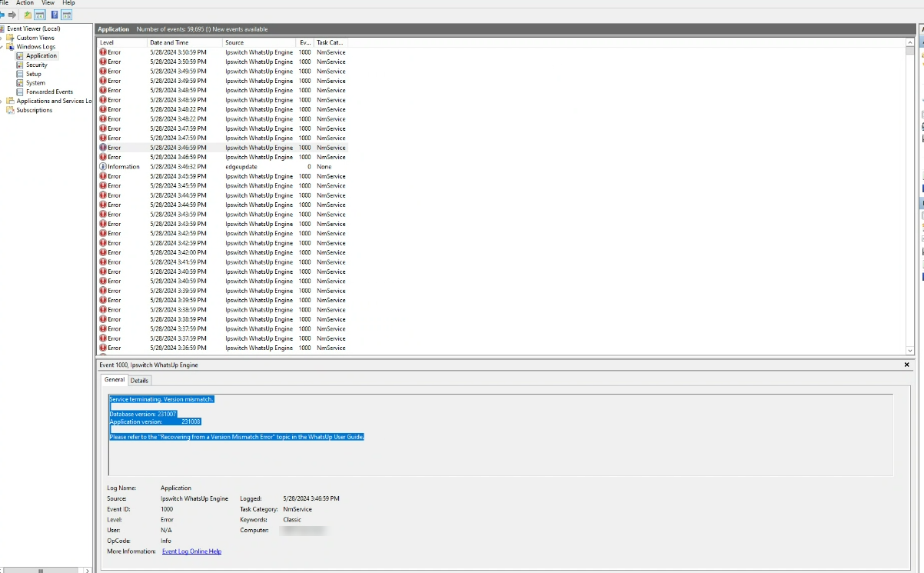The width and height of the screenshot is (924, 573).
Task: Click 'Service terminating. Version mismatch.' description text
Action: point(161,399)
